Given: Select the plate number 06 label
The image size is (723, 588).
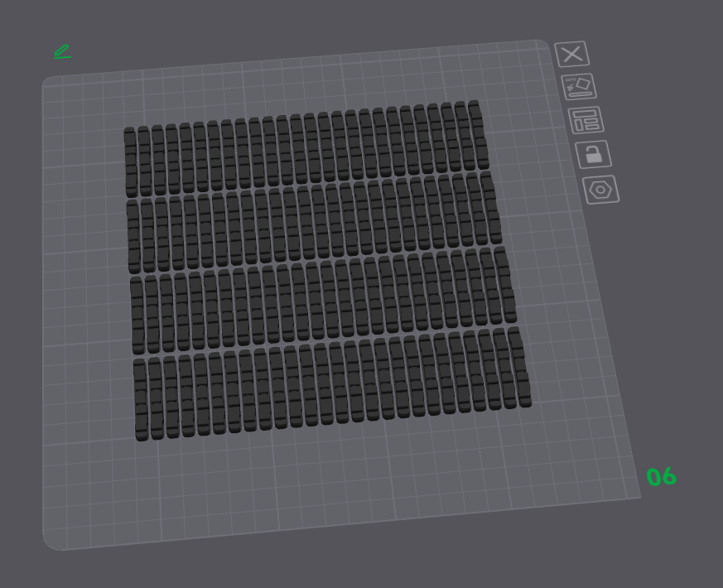Looking at the screenshot, I should [661, 477].
